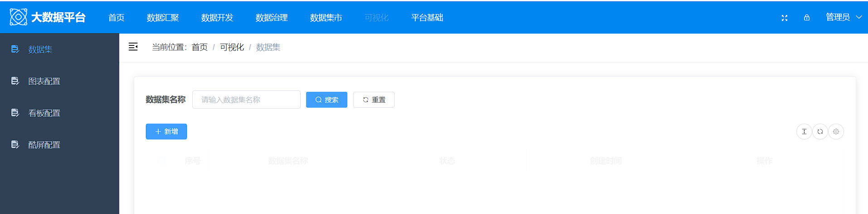Collapse the sidebar with the hamburger icon

point(133,47)
